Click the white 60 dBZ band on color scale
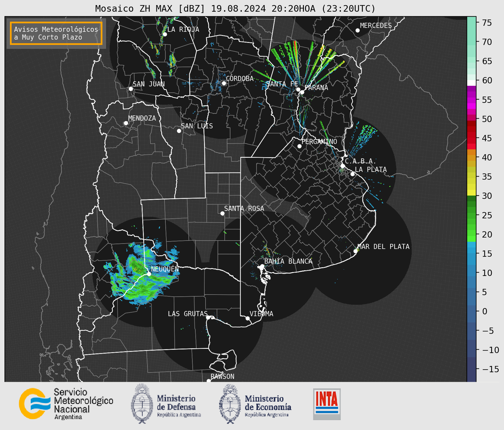The height and width of the screenshot is (430, 504). click(x=471, y=83)
